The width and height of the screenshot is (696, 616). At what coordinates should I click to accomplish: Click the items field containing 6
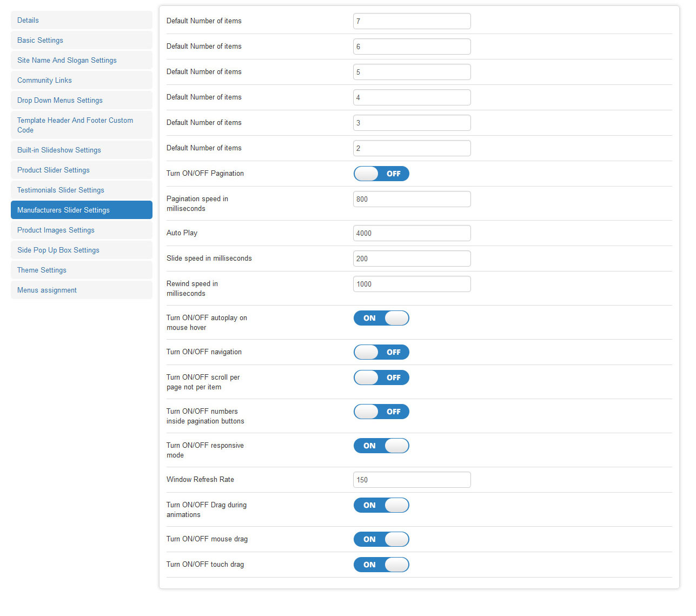[412, 47]
